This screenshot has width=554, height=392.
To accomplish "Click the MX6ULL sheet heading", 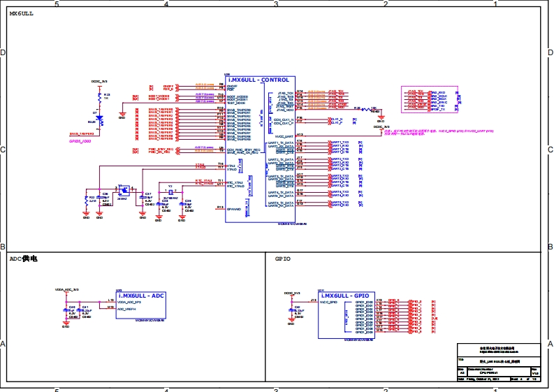I will click(21, 13).
